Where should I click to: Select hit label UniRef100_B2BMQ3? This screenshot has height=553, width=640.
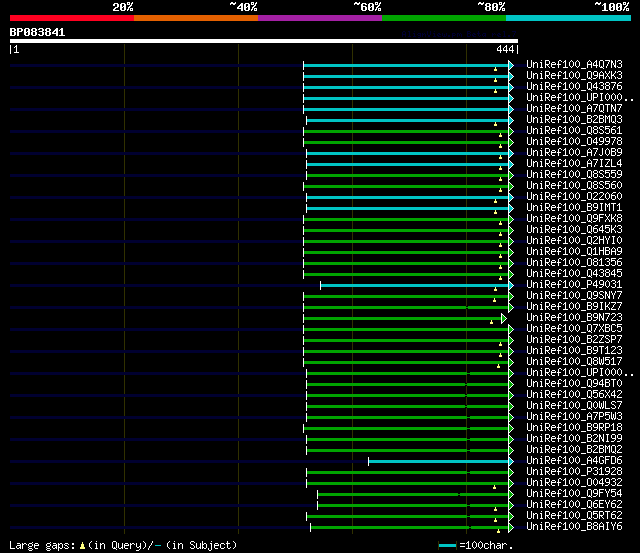tap(573, 119)
